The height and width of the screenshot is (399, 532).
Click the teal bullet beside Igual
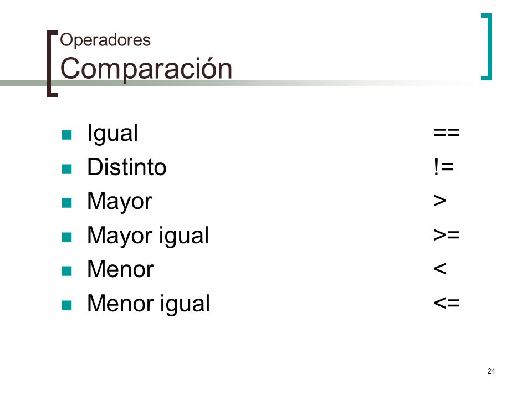[x=67, y=135]
